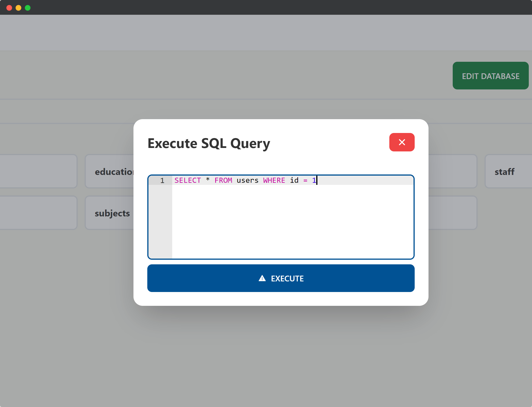Screen dimensions: 532x407
Task: Open the staff table card
Action: (504, 171)
